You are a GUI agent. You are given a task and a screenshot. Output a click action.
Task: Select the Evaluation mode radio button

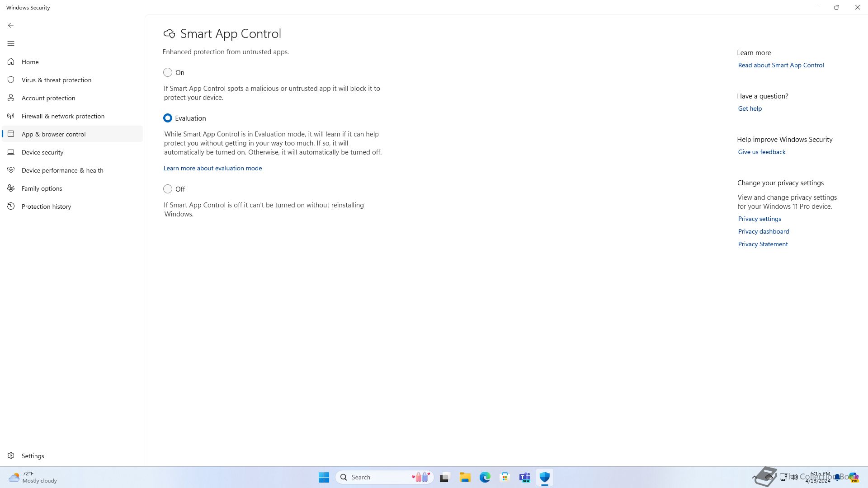pyautogui.click(x=168, y=118)
